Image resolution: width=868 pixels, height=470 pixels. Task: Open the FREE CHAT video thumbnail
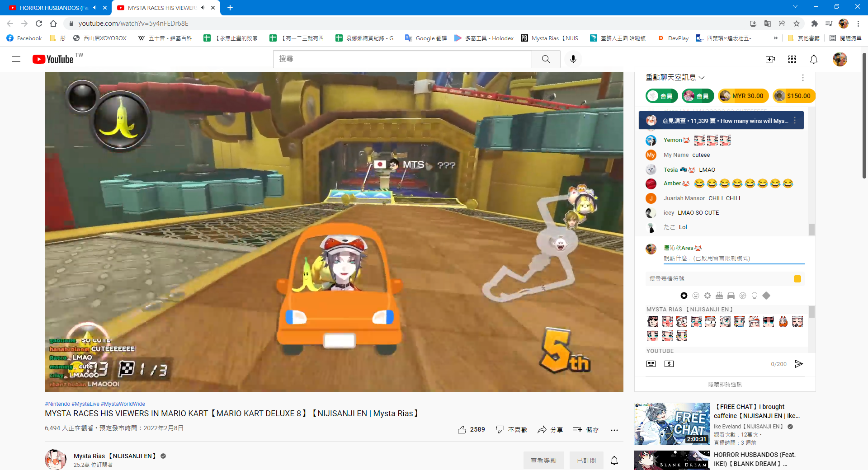672,424
